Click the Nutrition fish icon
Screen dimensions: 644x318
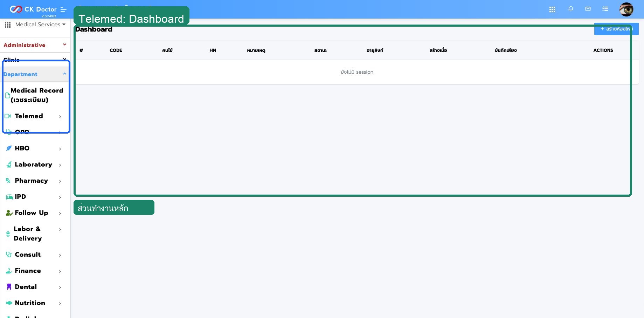tap(9, 303)
